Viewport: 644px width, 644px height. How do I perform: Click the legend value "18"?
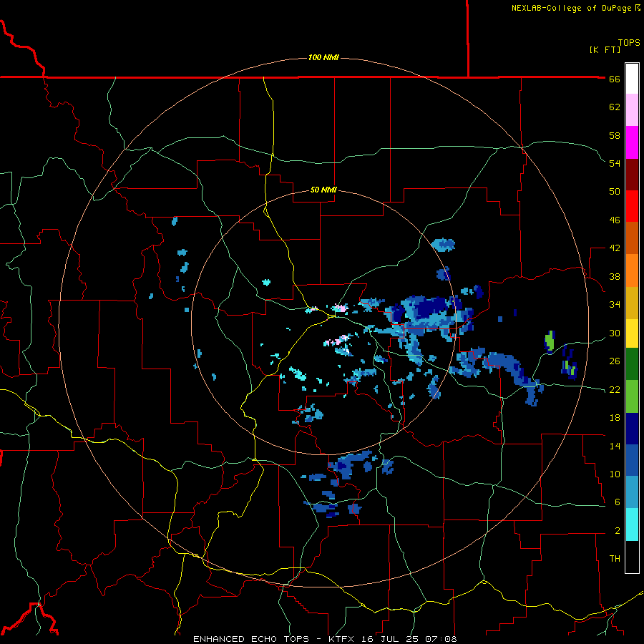click(615, 418)
